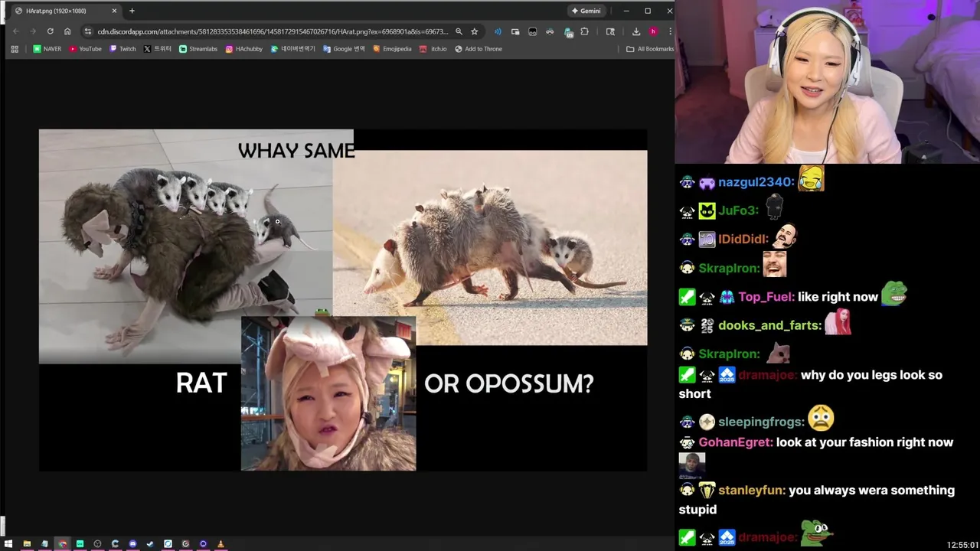
Task: Open the NAVER bookmark
Action: click(x=47, y=49)
